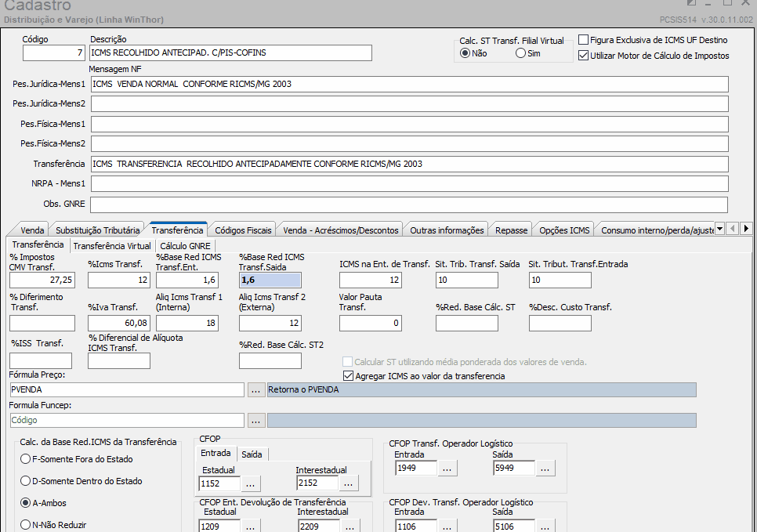Edit % Impostos CMV Transf. value 27,25
The height and width of the screenshot is (532, 757).
tap(42, 280)
